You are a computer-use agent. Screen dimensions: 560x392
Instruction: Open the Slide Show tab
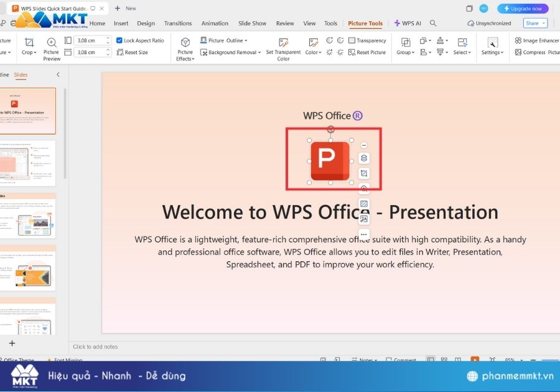point(252,23)
